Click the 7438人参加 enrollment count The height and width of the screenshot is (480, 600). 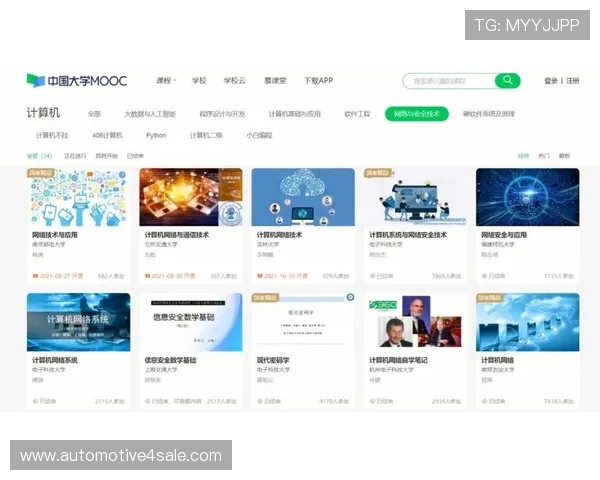(x=559, y=401)
